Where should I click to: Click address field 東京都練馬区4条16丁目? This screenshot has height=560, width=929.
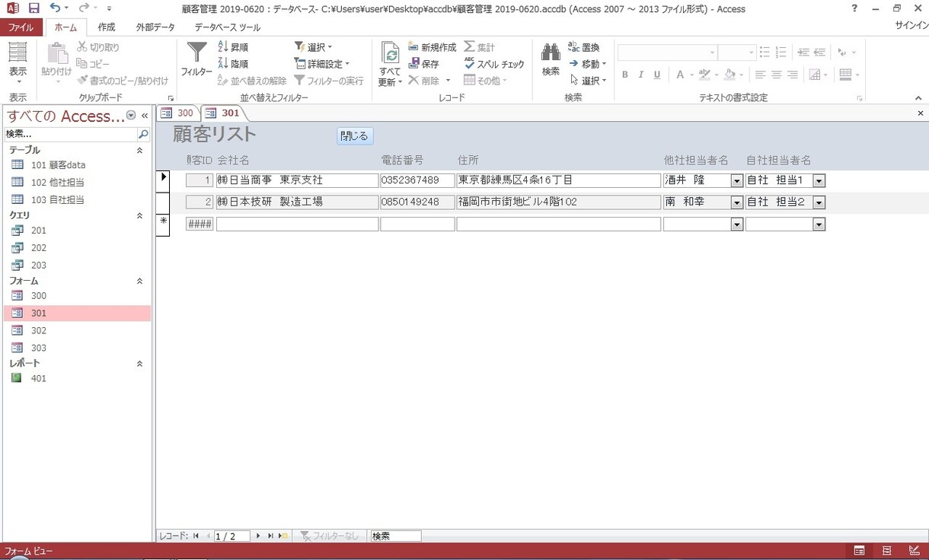click(559, 181)
